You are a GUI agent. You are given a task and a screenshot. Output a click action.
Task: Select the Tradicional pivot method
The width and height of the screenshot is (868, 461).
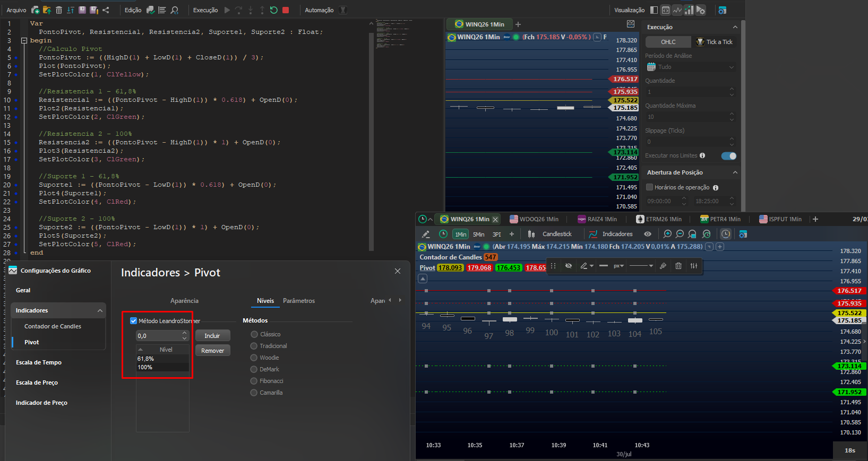[x=254, y=346]
